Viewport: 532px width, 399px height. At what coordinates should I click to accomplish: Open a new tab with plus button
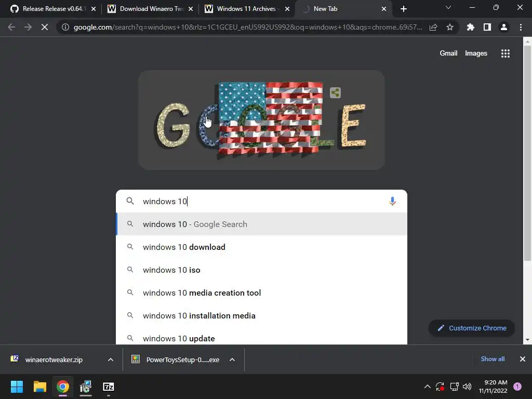point(403,9)
